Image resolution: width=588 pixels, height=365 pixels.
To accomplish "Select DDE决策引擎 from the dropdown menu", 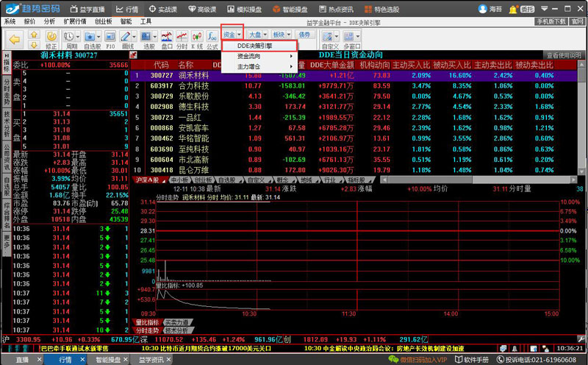I will tap(255, 46).
